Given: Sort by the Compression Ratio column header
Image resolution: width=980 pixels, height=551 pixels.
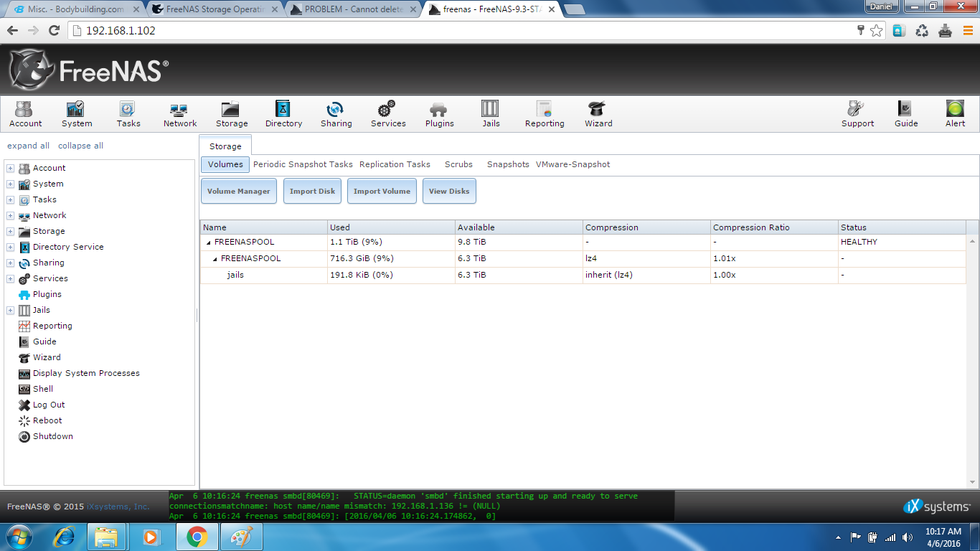Looking at the screenshot, I should [773, 227].
